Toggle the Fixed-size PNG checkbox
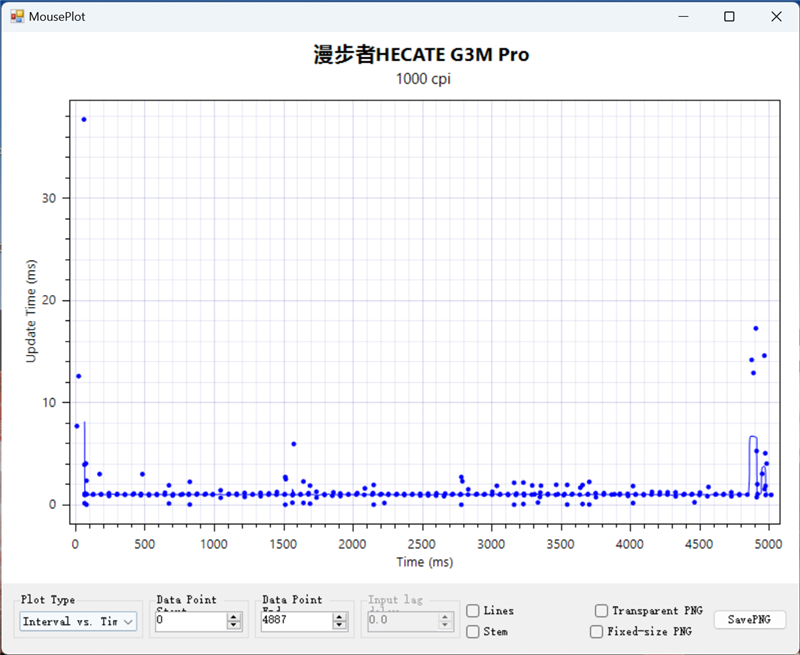The image size is (800, 655). [x=596, y=632]
